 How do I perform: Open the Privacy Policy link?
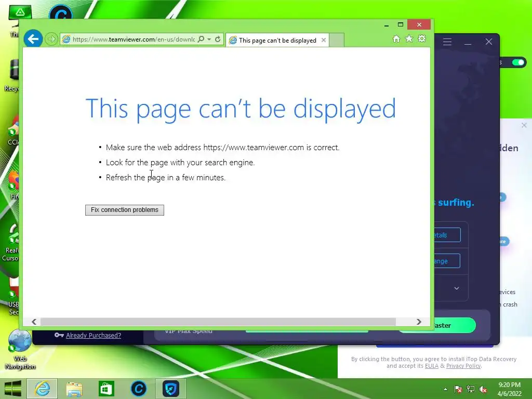(463, 366)
